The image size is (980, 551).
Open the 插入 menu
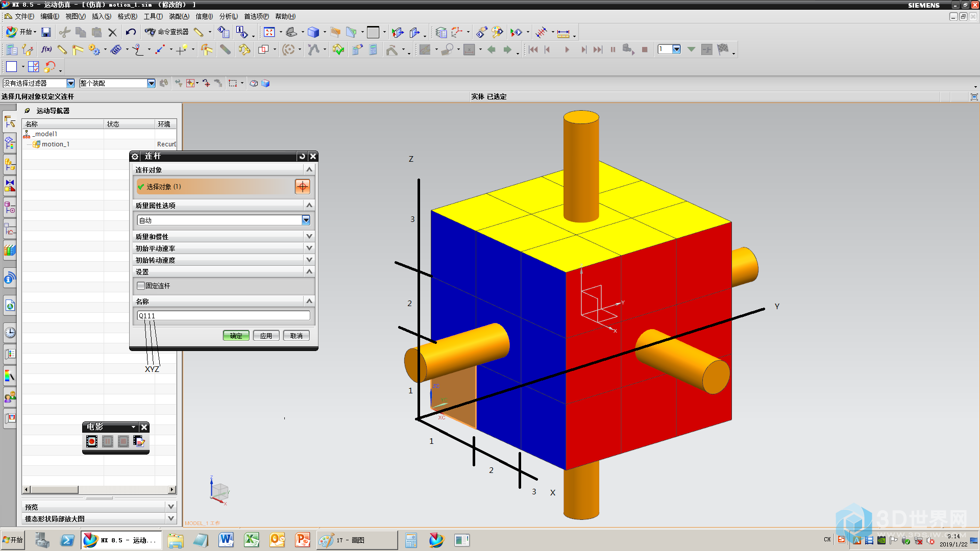[x=102, y=16]
